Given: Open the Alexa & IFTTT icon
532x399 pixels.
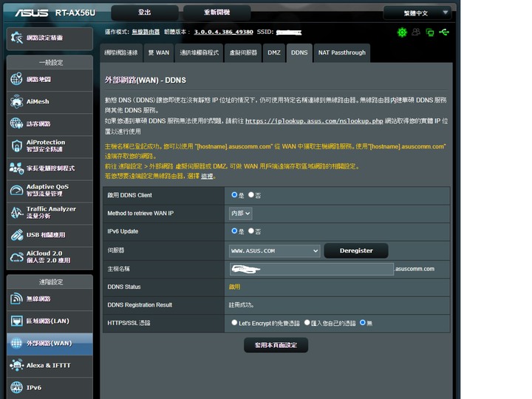Looking at the screenshot, I should 16,365.
